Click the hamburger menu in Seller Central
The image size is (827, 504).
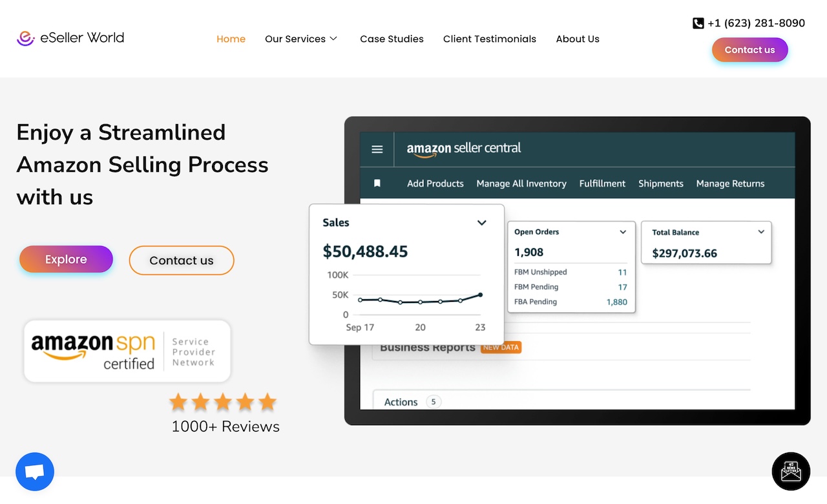coord(377,149)
